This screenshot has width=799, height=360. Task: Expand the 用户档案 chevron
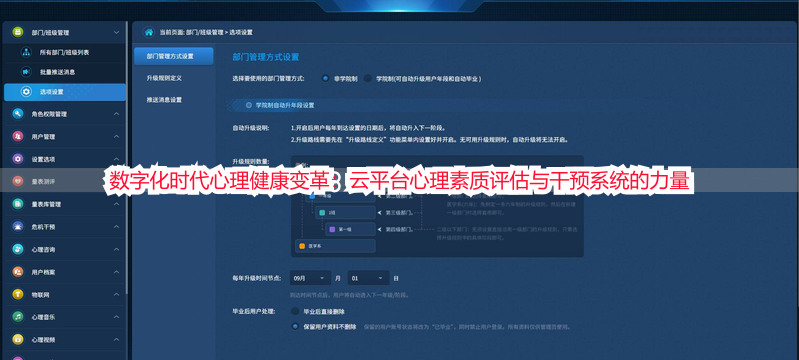[x=116, y=272]
